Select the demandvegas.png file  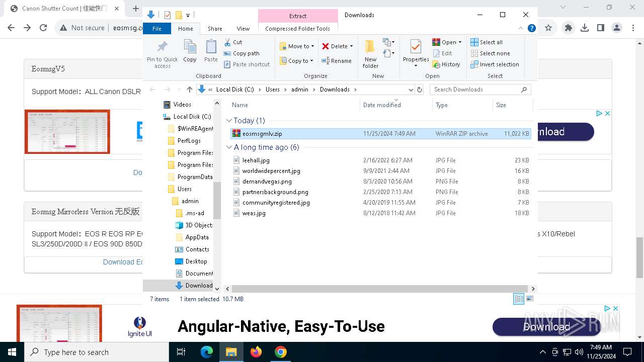[x=380, y=182]
